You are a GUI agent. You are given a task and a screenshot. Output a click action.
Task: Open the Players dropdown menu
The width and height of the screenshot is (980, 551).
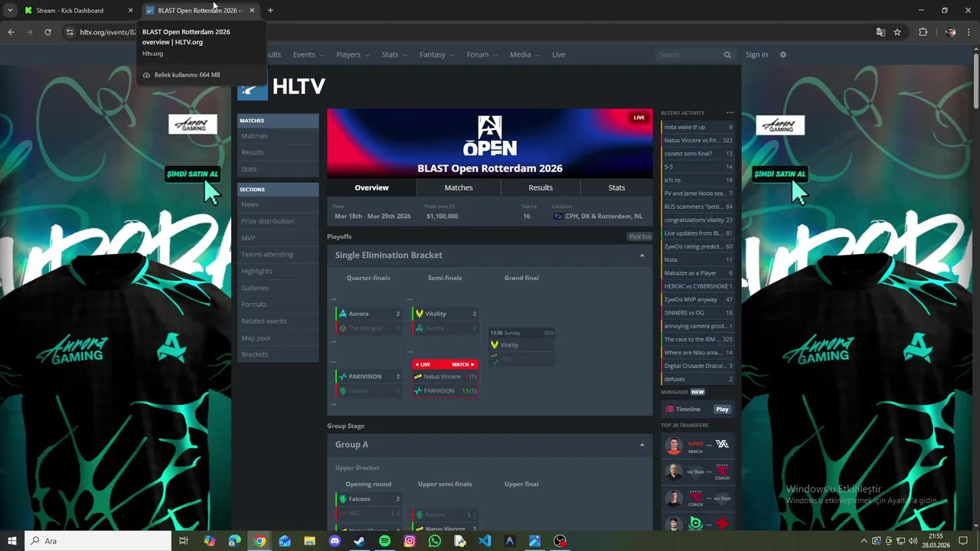(x=353, y=54)
